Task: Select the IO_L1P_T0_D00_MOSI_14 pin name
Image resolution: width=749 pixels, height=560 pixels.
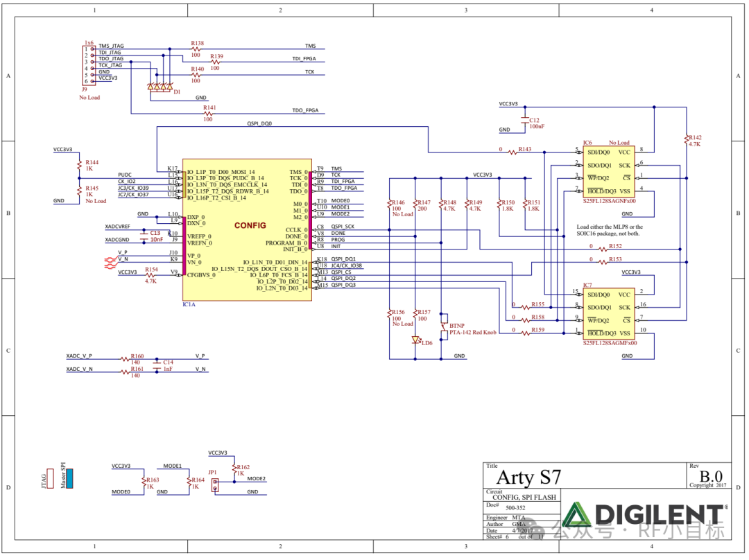Action: [x=221, y=172]
